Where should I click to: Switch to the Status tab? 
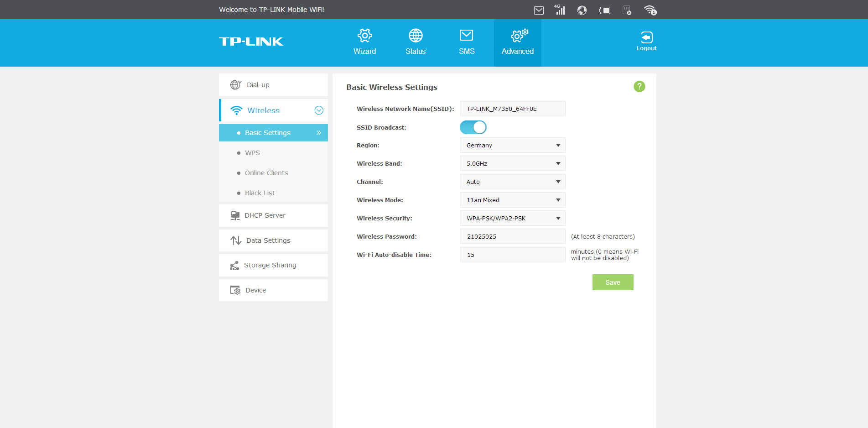(415, 42)
